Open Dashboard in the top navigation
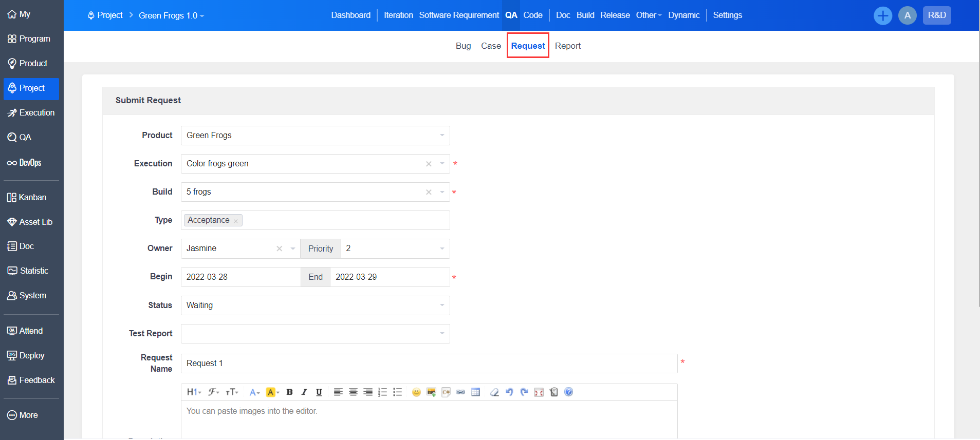980x440 pixels. tap(351, 15)
